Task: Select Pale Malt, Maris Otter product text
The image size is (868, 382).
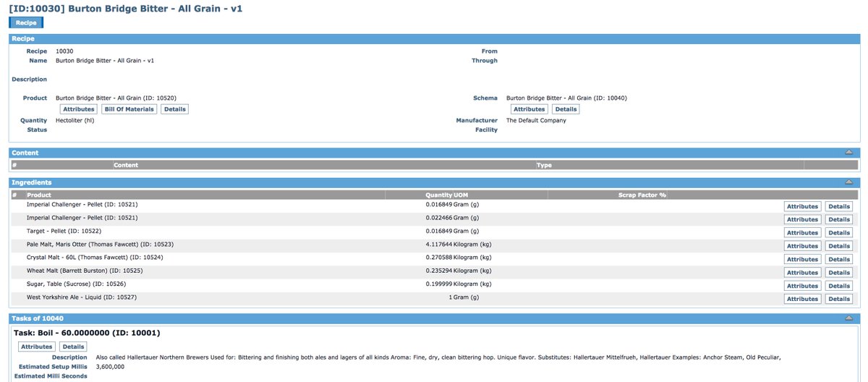Action: pyautogui.click(x=100, y=245)
